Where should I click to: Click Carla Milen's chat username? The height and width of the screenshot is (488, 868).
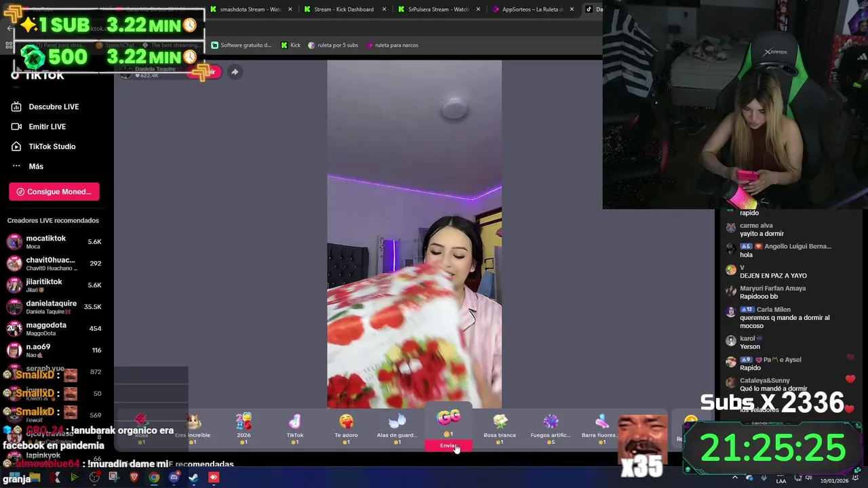pos(773,310)
